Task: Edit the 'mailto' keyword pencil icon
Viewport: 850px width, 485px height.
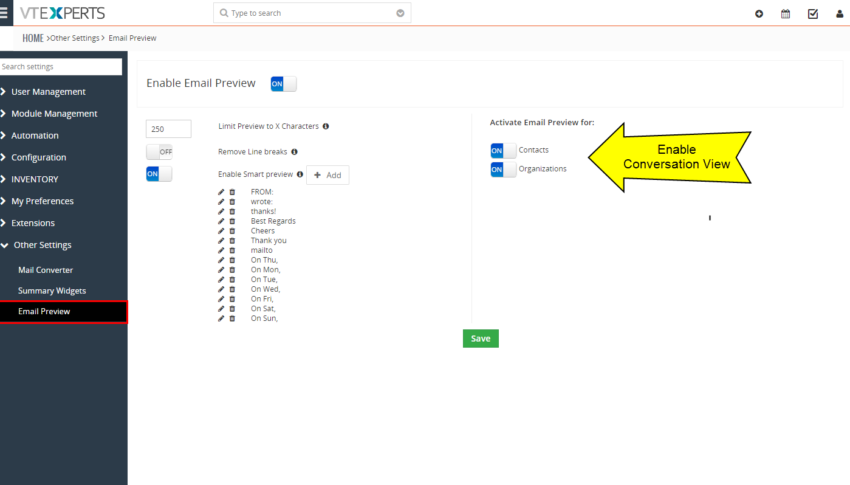Action: [x=221, y=250]
